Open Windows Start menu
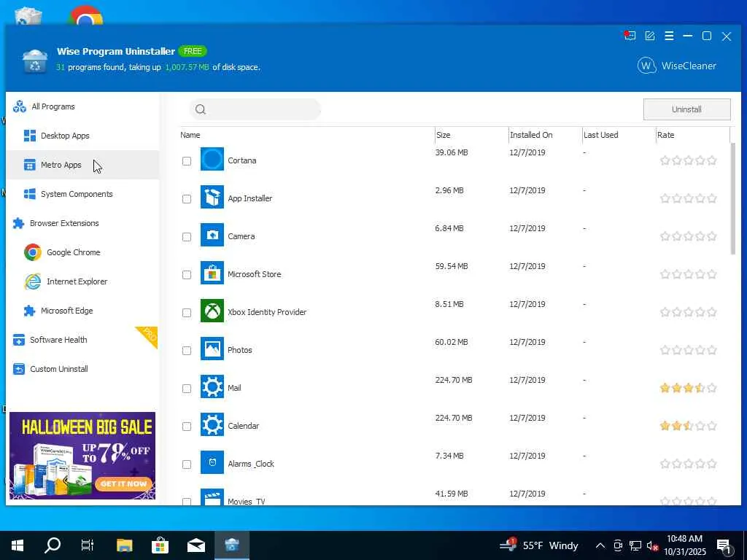This screenshot has height=560, width=747. pyautogui.click(x=18, y=545)
